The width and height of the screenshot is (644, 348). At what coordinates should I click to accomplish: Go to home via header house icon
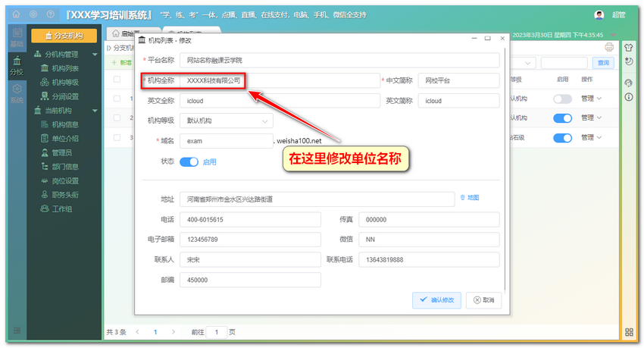16,14
